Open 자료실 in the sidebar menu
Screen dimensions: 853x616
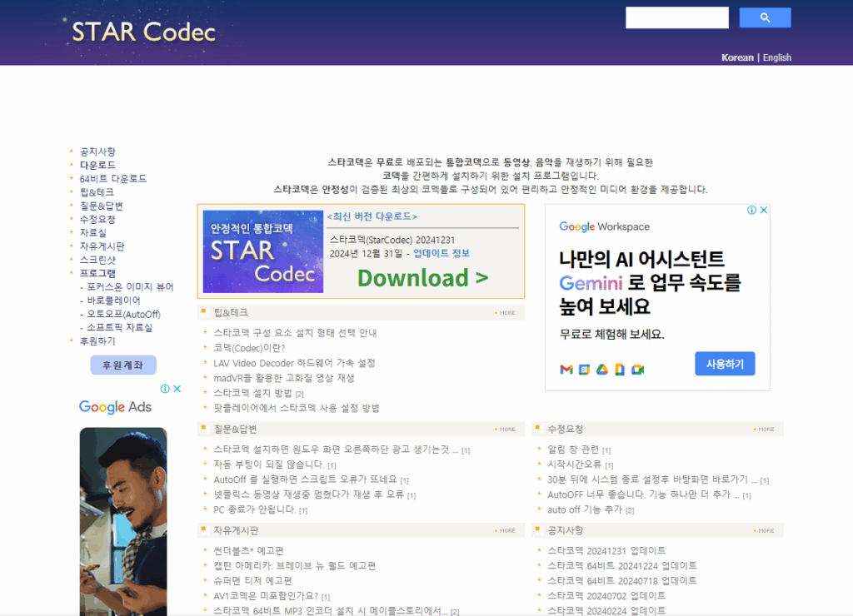[93, 233]
